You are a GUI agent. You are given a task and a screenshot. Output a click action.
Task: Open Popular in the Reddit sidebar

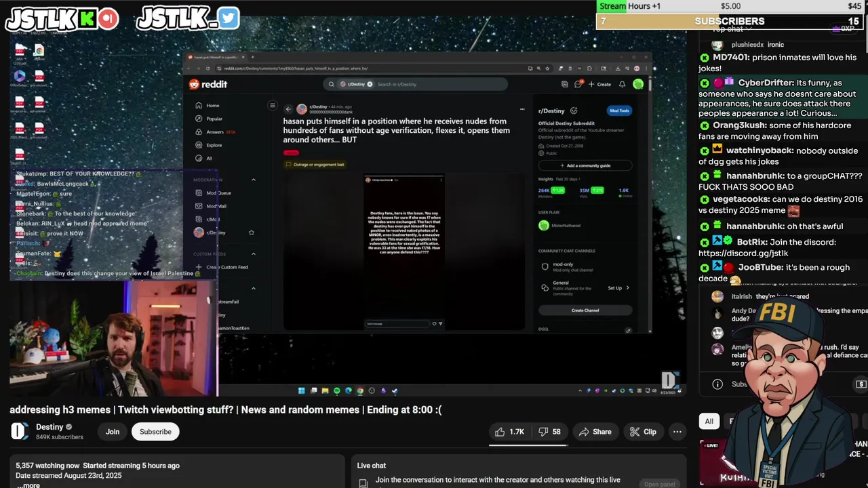tap(209, 119)
